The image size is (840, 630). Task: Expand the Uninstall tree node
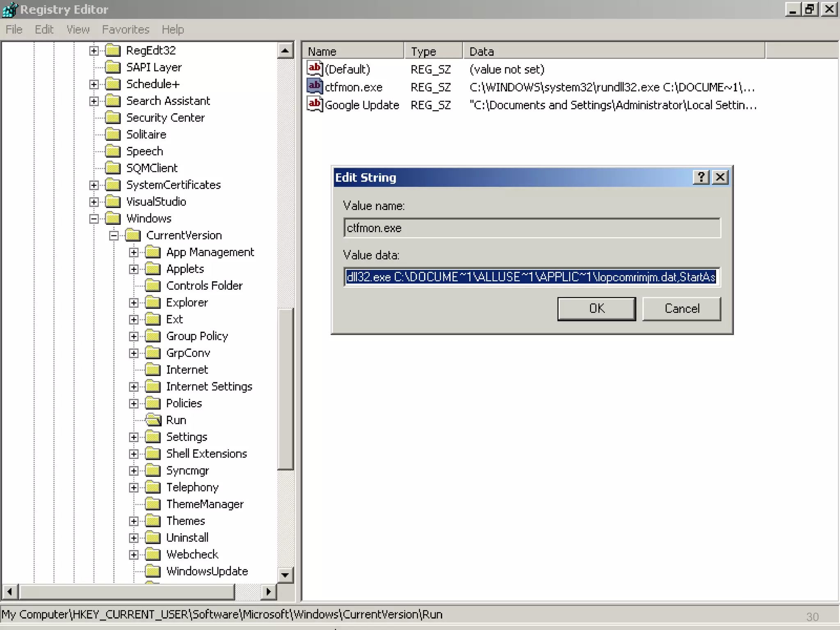(x=134, y=538)
